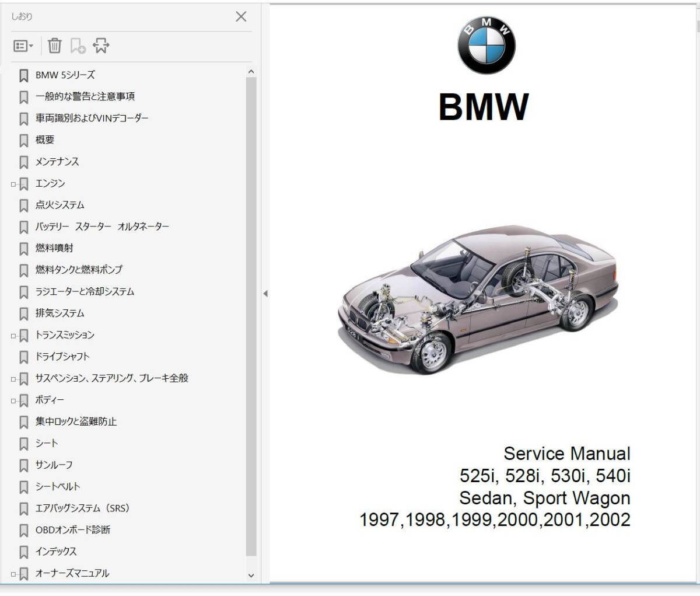Select the インデックス bookmark
The image size is (700, 596).
tap(56, 551)
